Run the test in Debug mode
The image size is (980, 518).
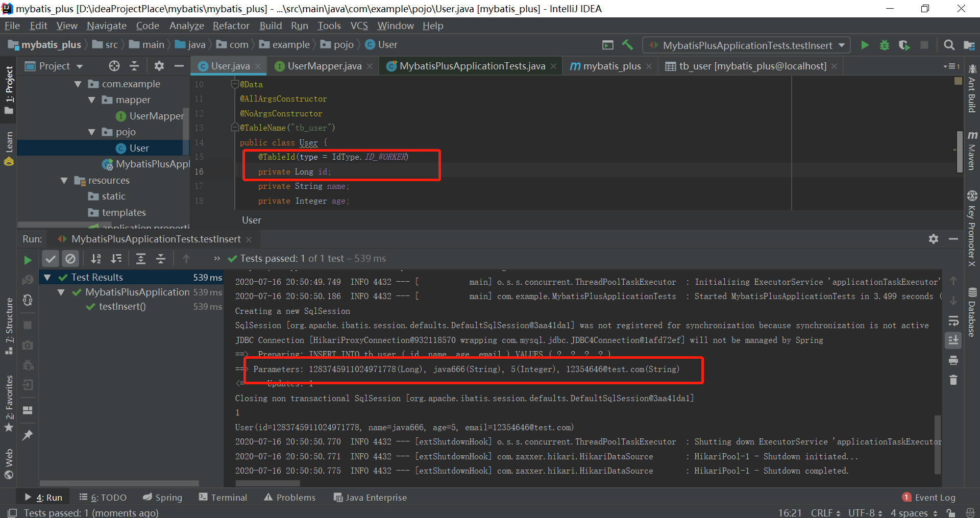884,45
